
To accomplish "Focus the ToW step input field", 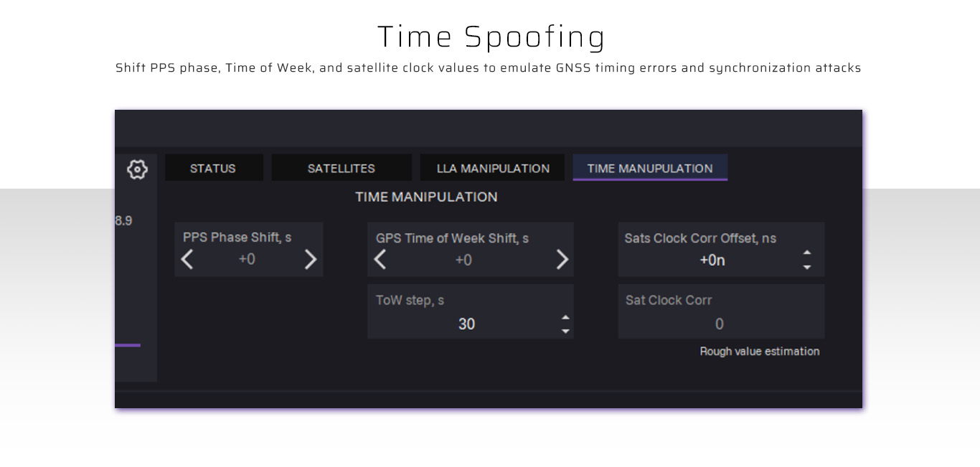I will 466,324.
